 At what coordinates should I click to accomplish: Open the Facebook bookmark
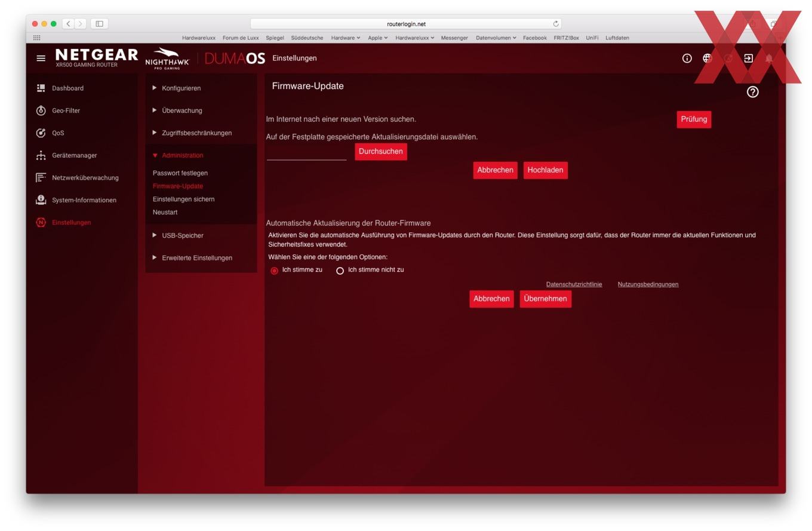(534, 38)
